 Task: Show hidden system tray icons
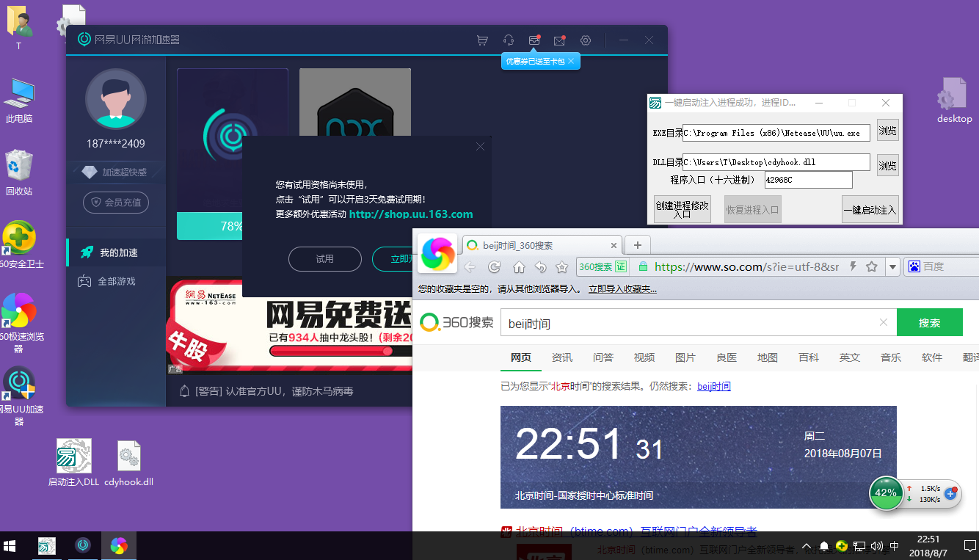pos(807,546)
